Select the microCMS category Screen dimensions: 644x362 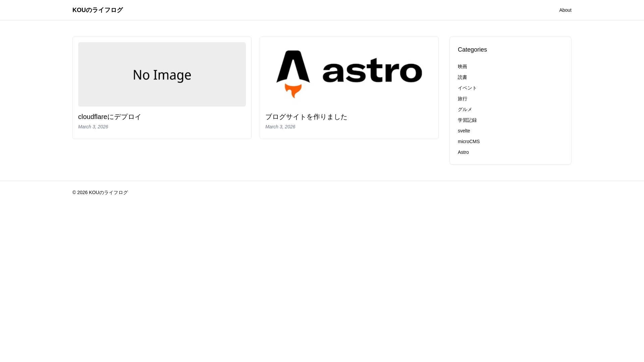469,141
